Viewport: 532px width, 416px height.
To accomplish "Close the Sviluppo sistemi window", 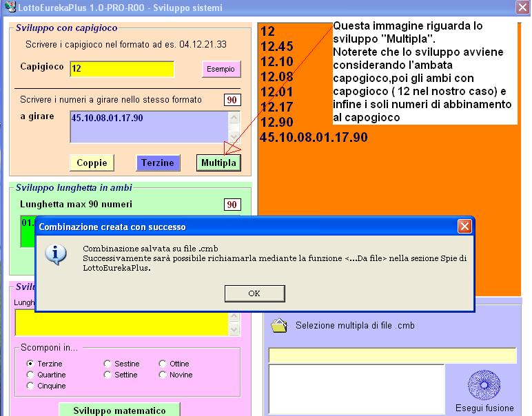I will [x=522, y=7].
